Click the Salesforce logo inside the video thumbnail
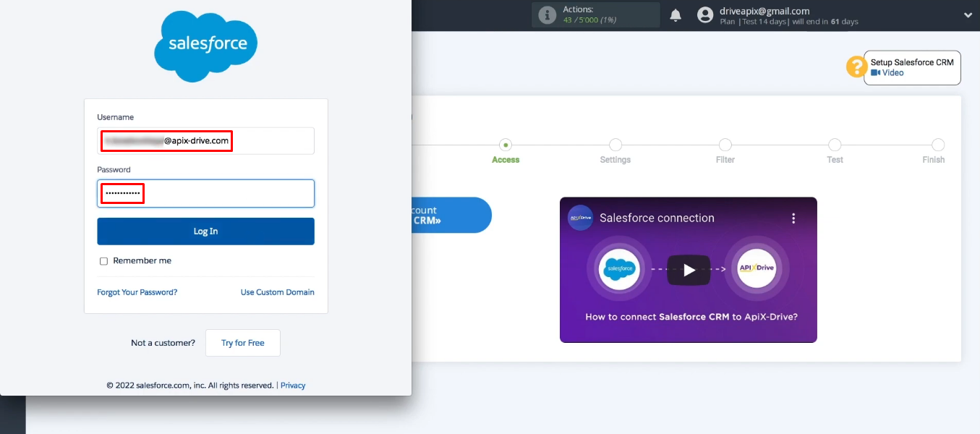The height and width of the screenshot is (434, 980). (x=621, y=268)
